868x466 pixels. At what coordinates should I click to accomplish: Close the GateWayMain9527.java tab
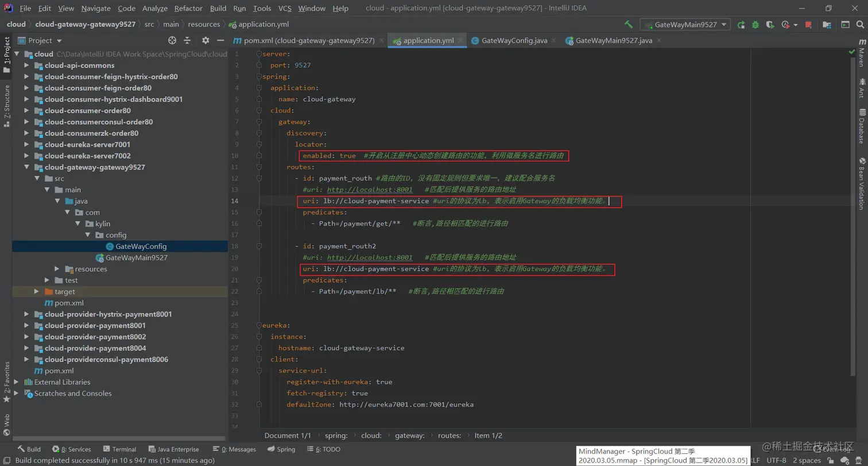pos(659,40)
